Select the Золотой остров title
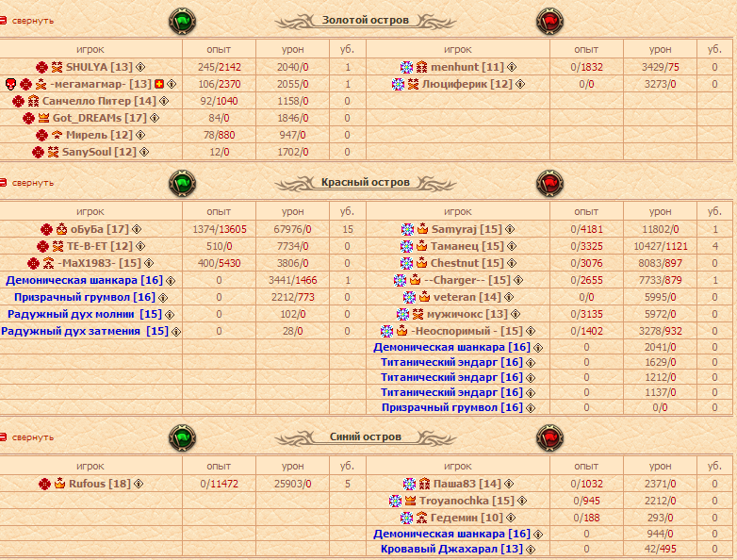Viewport: 737px width, 560px height. tap(366, 20)
